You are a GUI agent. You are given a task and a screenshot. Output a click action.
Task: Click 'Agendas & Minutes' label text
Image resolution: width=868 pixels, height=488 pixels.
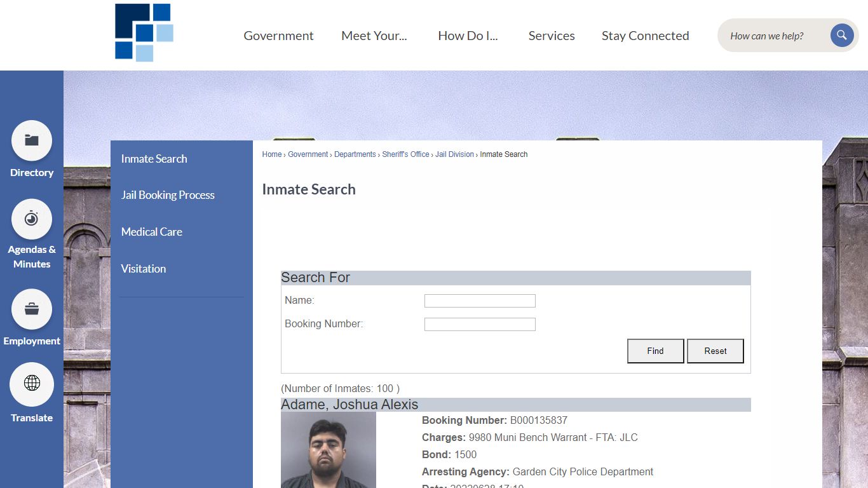(x=32, y=257)
